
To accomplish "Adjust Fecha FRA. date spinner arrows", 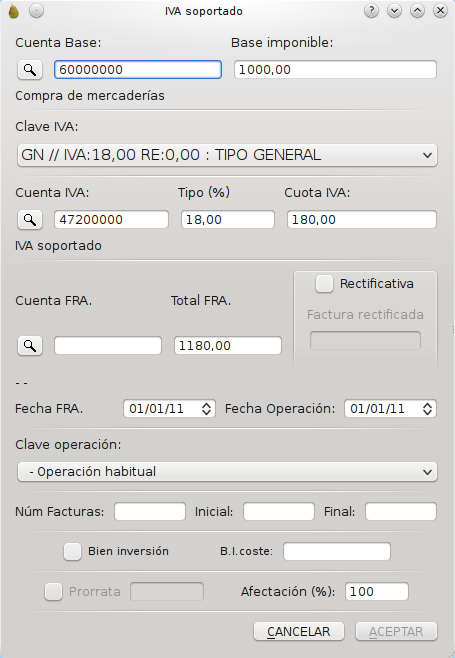I will click(206, 409).
